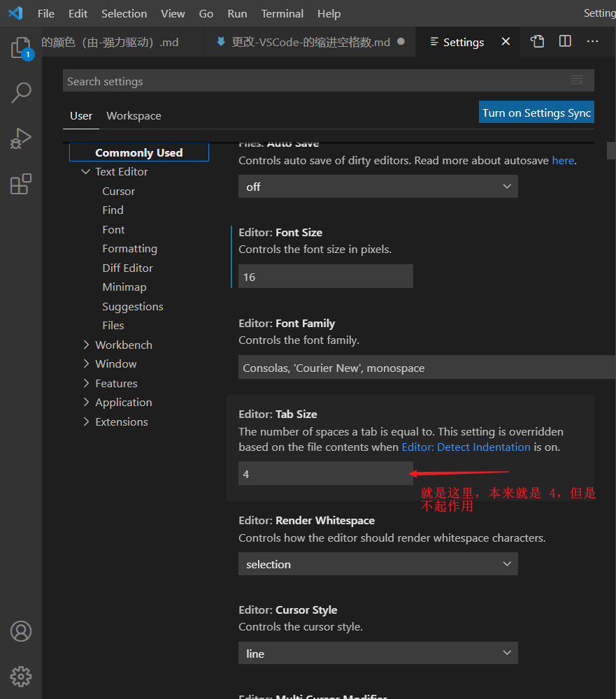Open the Accounts icon

[x=21, y=631]
